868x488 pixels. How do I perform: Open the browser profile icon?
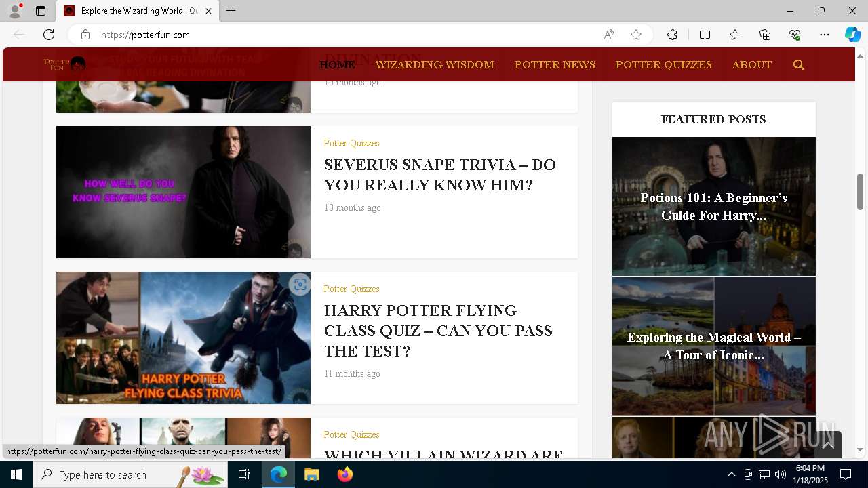click(x=15, y=11)
